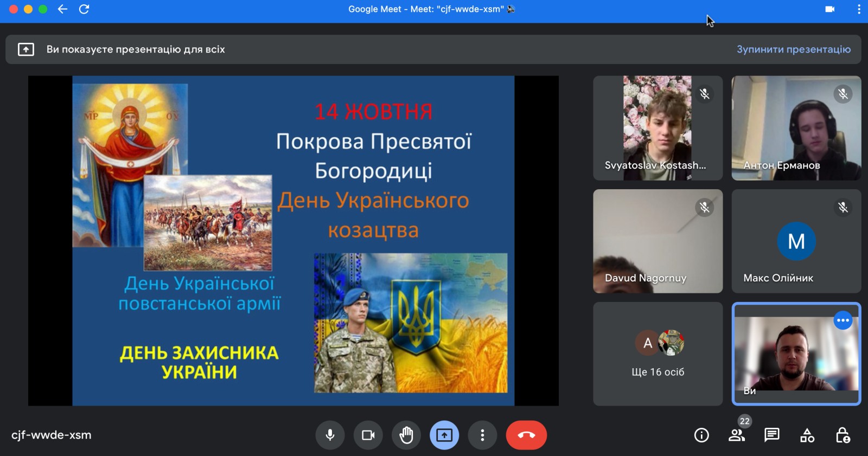The height and width of the screenshot is (456, 868).
Task: Click muted mic icon on Svyatoslav Kostash tile
Action: (704, 94)
